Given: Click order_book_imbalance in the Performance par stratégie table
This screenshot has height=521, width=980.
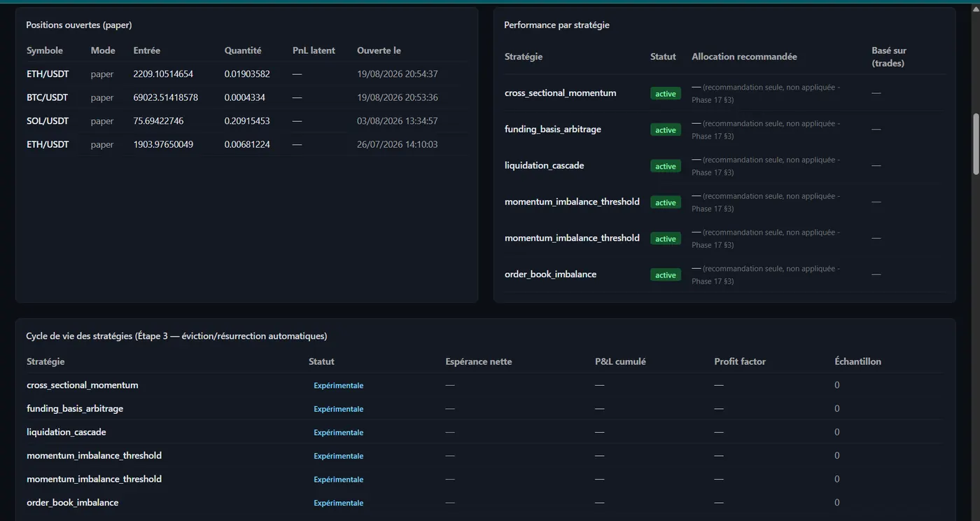Looking at the screenshot, I should [x=551, y=275].
